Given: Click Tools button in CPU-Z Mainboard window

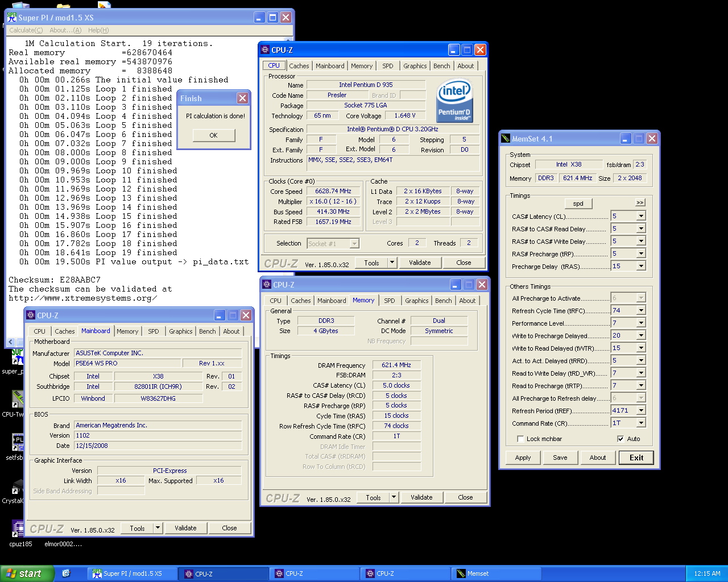Looking at the screenshot, I should coord(137,528).
